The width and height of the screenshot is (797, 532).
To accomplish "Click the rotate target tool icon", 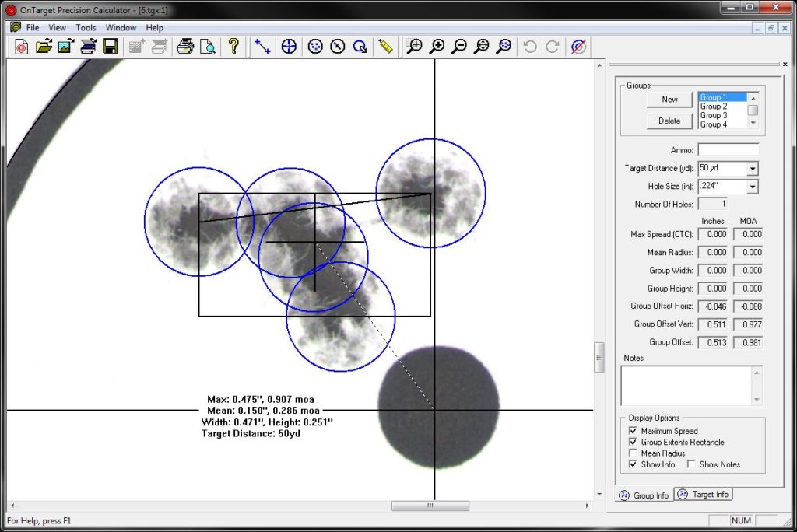I will click(360, 47).
